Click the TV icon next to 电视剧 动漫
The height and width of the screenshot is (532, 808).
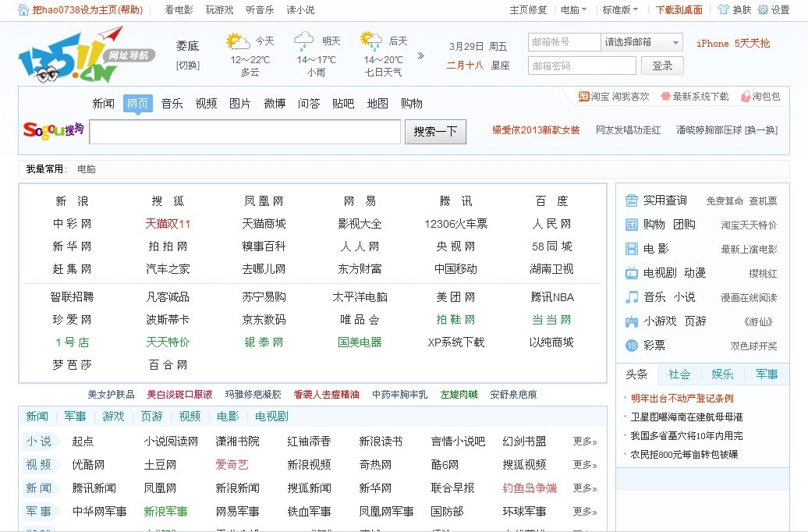(x=630, y=272)
